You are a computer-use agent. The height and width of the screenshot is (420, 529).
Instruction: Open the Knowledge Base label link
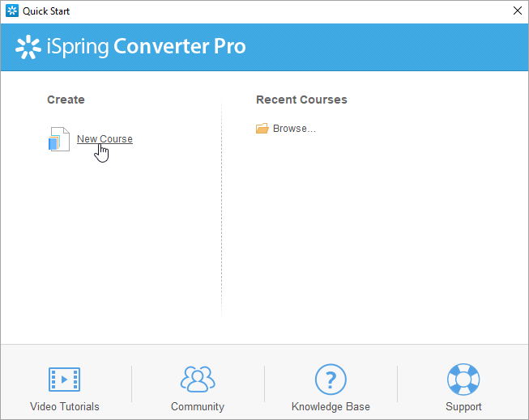(331, 406)
